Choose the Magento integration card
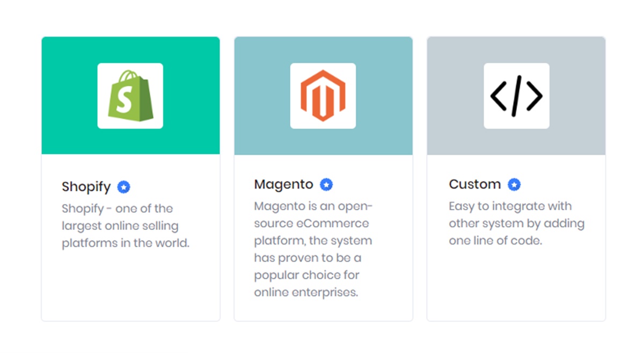644x353 pixels. click(323, 179)
